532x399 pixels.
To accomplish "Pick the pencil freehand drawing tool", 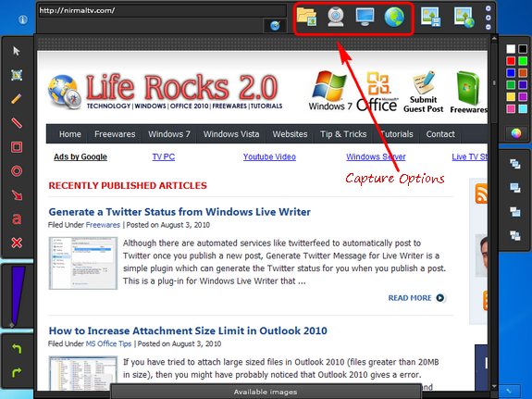I will [x=17, y=99].
